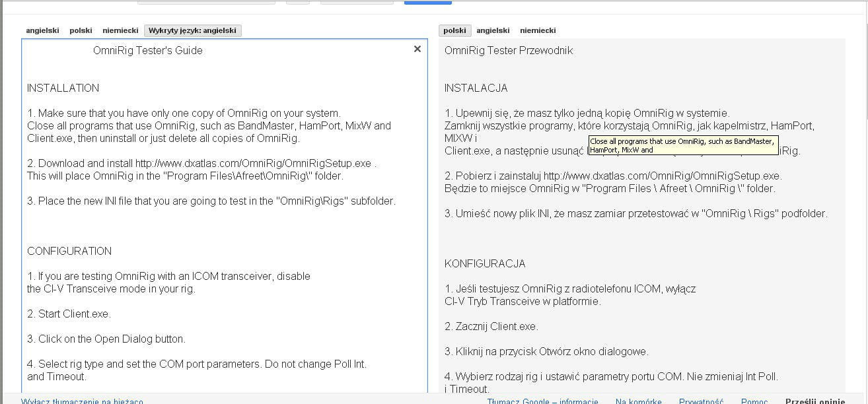Click the source line starting '3. Place the new INI file'
The width and height of the screenshot is (868, 404).
pos(211,201)
